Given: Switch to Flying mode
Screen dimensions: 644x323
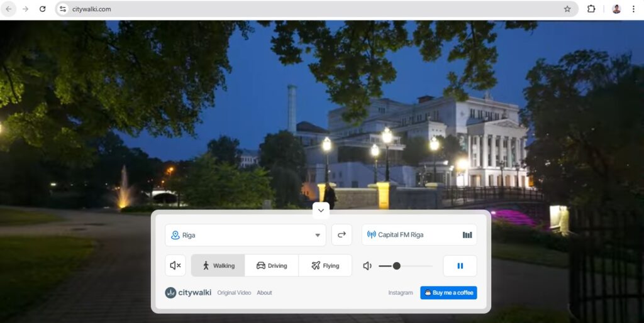Looking at the screenshot, I should coord(325,266).
